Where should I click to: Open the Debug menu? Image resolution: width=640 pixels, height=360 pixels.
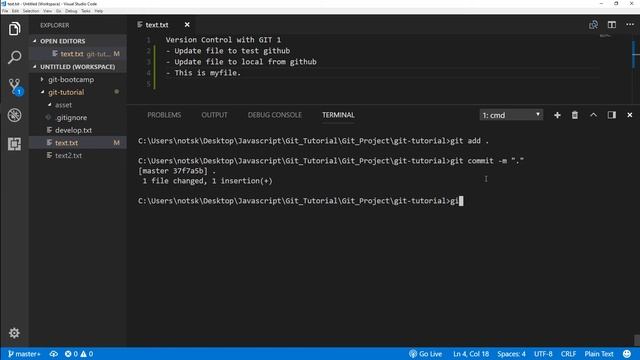pos(71,11)
